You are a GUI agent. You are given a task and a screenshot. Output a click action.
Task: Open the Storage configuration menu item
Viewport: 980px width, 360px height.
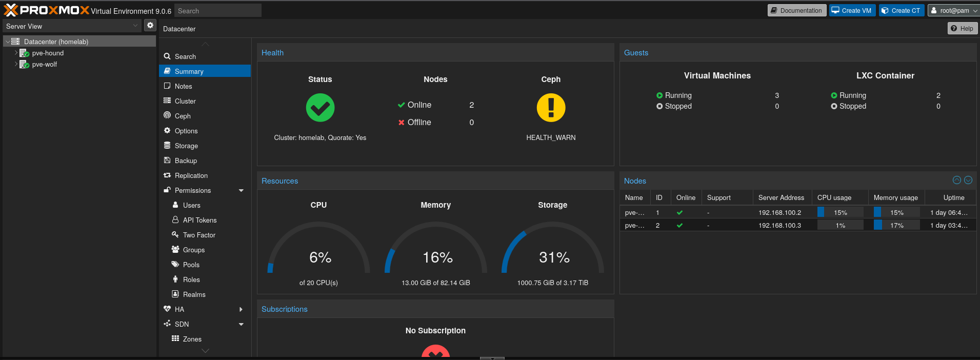[186, 146]
